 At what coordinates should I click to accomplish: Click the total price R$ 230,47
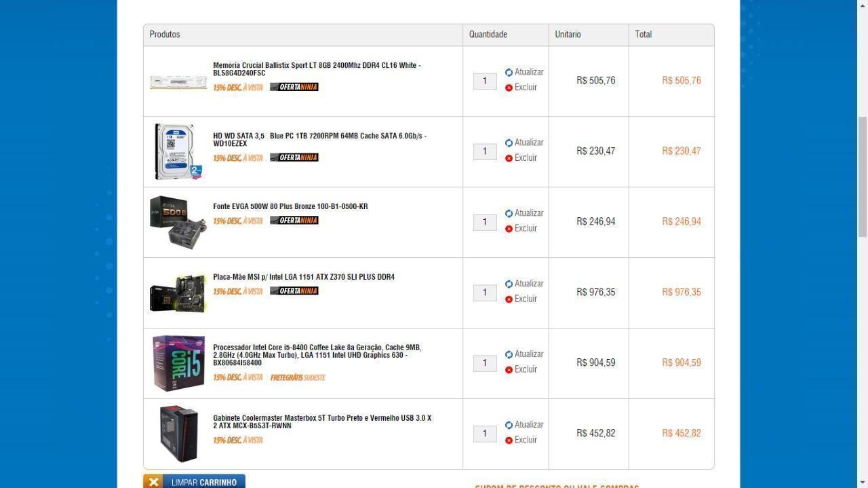pyautogui.click(x=682, y=151)
